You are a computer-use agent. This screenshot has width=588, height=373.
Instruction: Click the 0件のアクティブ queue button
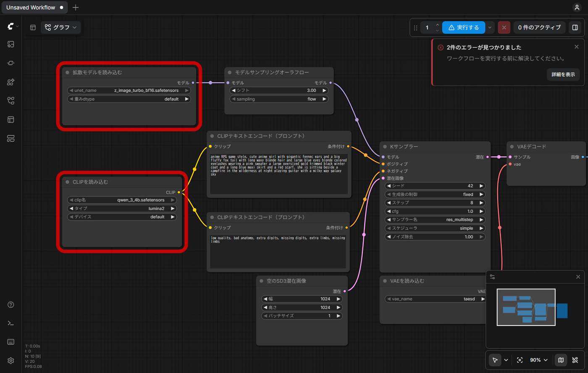[x=539, y=27]
